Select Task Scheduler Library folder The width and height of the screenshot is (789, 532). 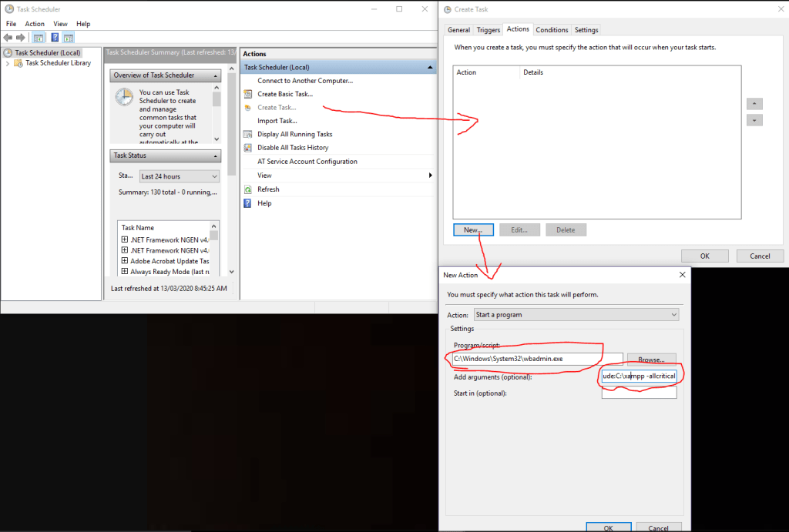click(x=58, y=63)
